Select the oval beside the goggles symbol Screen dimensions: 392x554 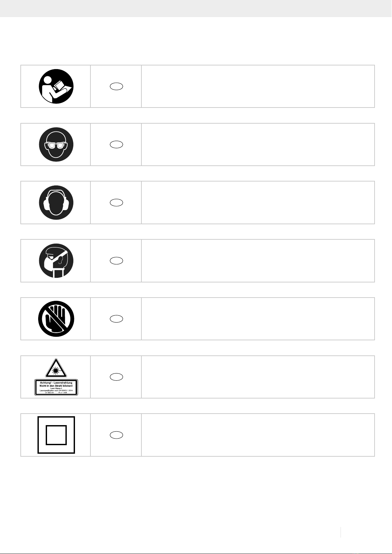pyautogui.click(x=116, y=145)
